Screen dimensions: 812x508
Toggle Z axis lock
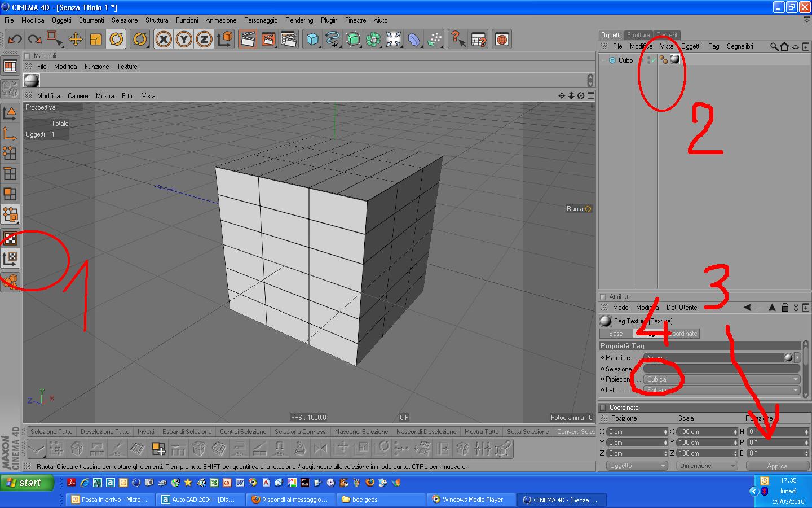pyautogui.click(x=204, y=40)
